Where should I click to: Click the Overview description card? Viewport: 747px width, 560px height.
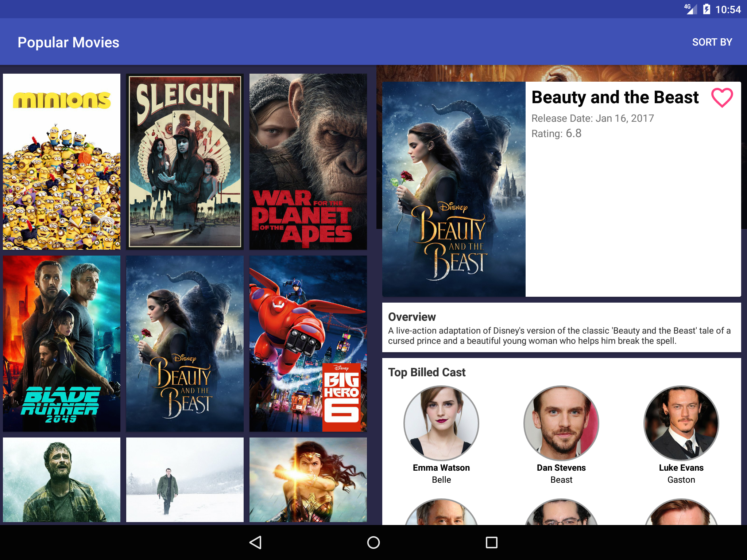pos(561,327)
